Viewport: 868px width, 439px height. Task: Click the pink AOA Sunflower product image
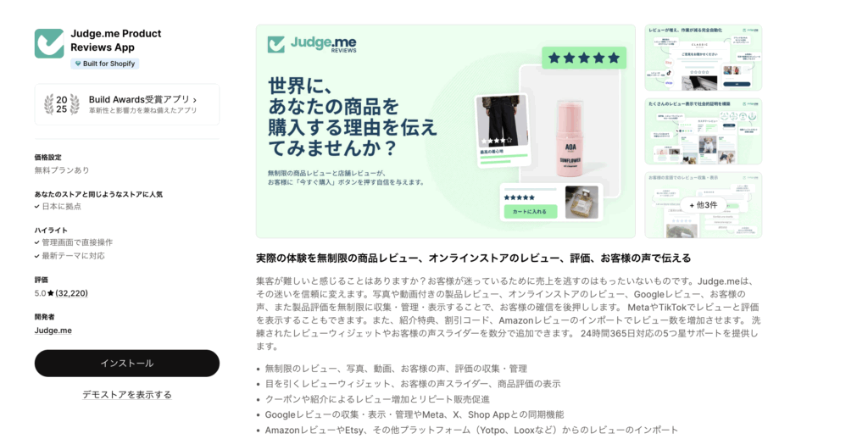(570, 138)
